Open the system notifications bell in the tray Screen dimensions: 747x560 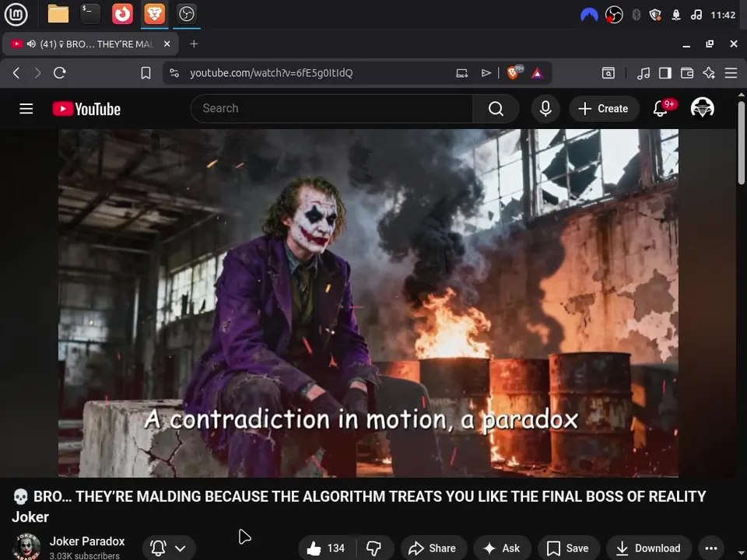pyautogui.click(x=676, y=16)
